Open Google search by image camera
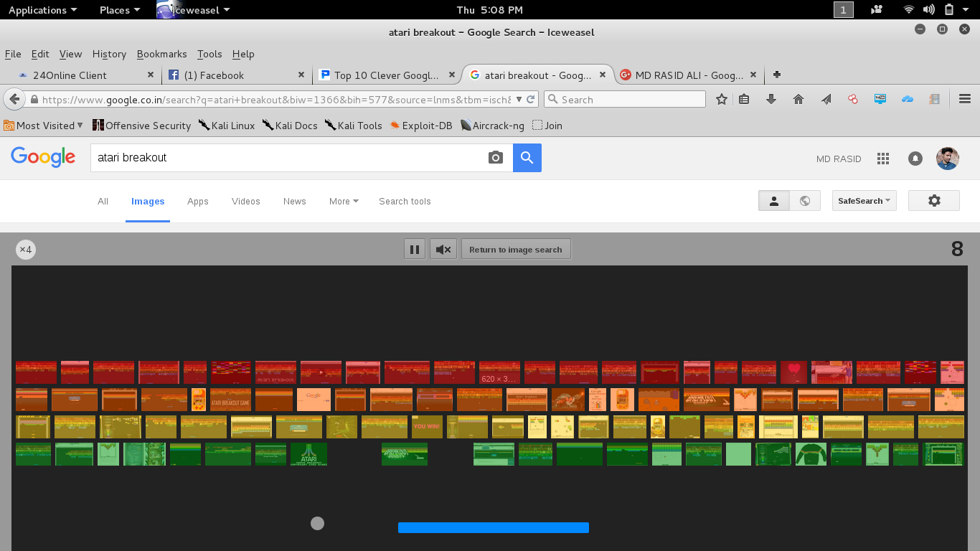The image size is (980, 551). coord(496,158)
